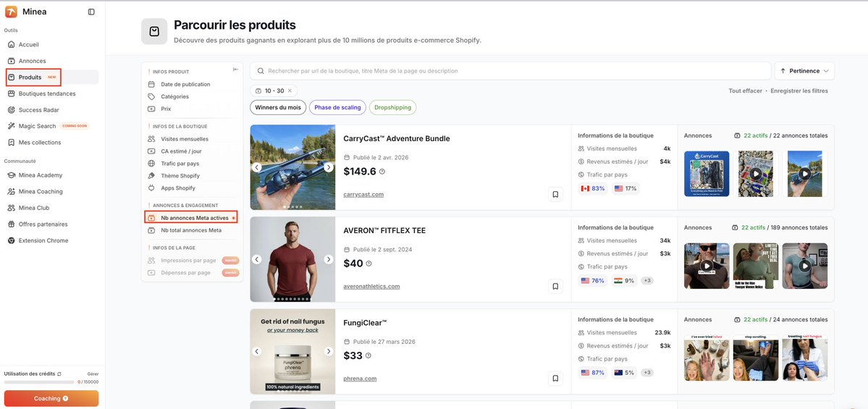Bookmark AVERON FITFLEX TEE
Screen dimensions: 868x409
(555, 286)
